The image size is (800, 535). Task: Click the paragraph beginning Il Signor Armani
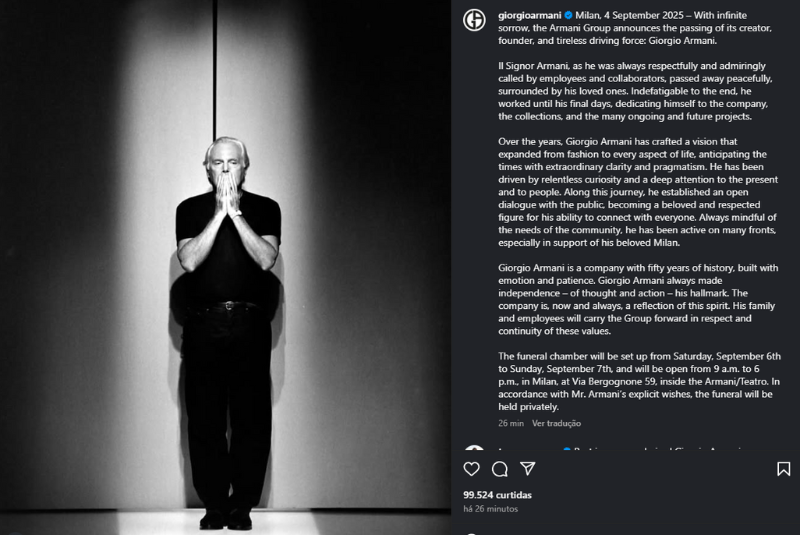click(x=635, y=91)
